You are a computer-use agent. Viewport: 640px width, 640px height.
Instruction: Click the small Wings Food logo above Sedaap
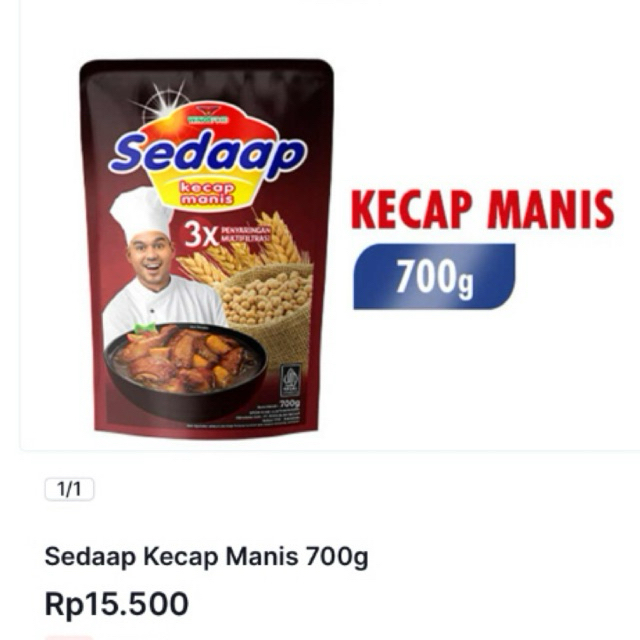209,114
